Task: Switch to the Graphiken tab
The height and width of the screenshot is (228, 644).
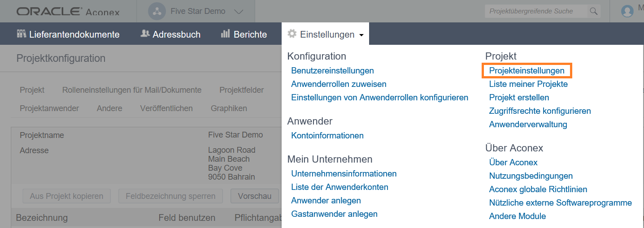Action: (229, 108)
